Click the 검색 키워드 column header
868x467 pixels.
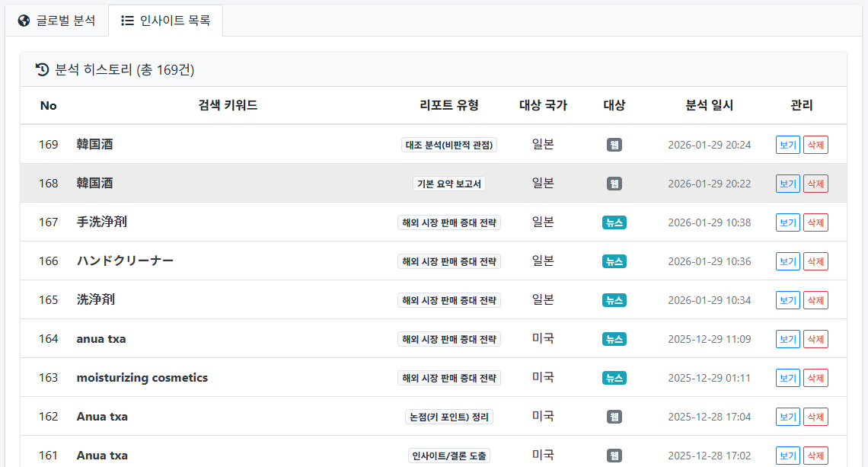(x=228, y=105)
